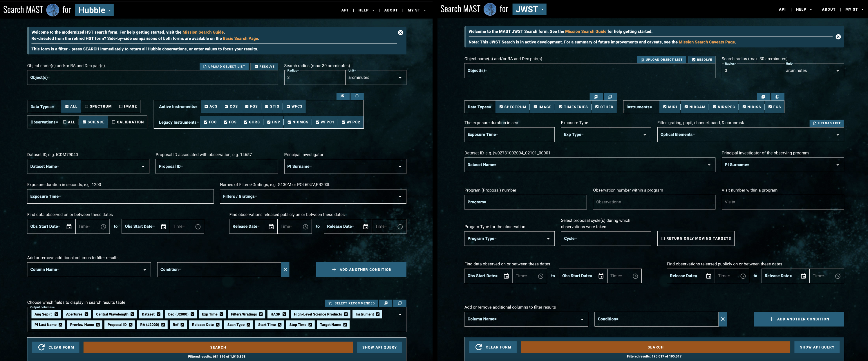Expand JWST Optical Elements dropdown
Screen dimensions: 868x361
[838, 134]
